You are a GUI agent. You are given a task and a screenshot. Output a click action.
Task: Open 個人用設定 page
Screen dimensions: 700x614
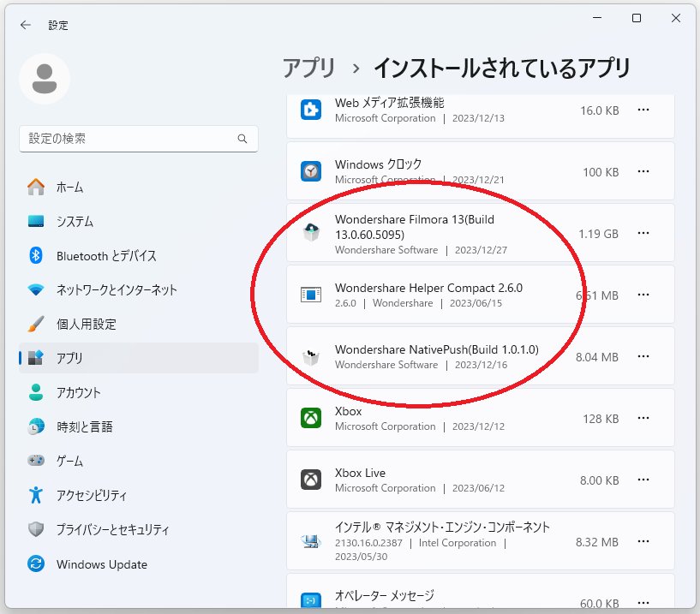(139, 325)
